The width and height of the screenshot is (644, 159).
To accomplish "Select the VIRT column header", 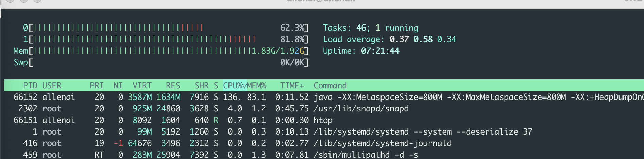I will pyautogui.click(x=142, y=86).
